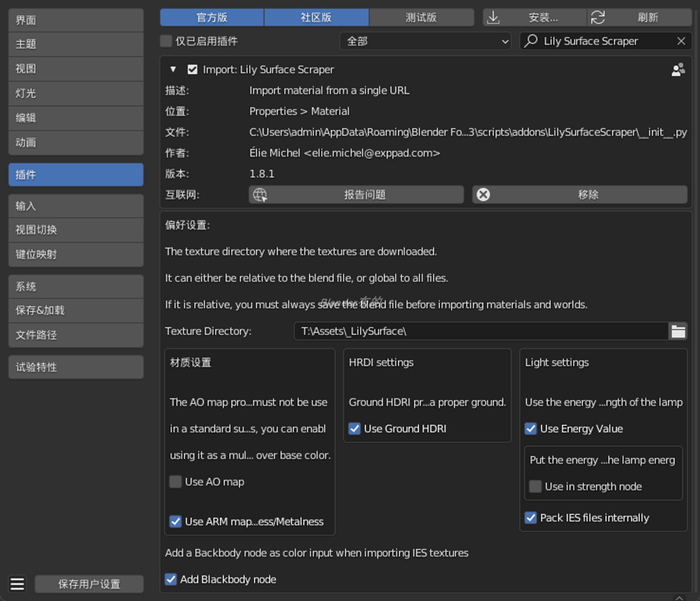The height and width of the screenshot is (601, 700).
Task: Uncheck Pack IES files internally
Action: pos(531,518)
